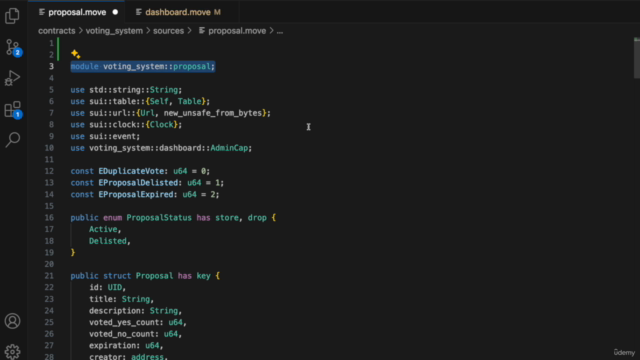Click 'AdminCap' in the dashboard import
This screenshot has width=640, height=360.
[229, 148]
